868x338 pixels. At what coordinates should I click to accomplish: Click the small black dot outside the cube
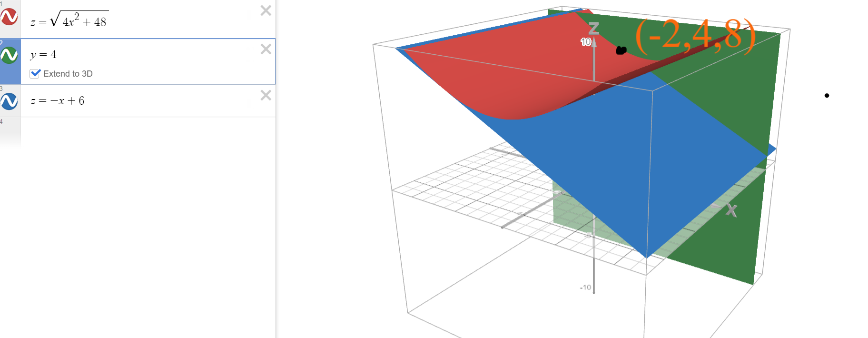pyautogui.click(x=827, y=96)
